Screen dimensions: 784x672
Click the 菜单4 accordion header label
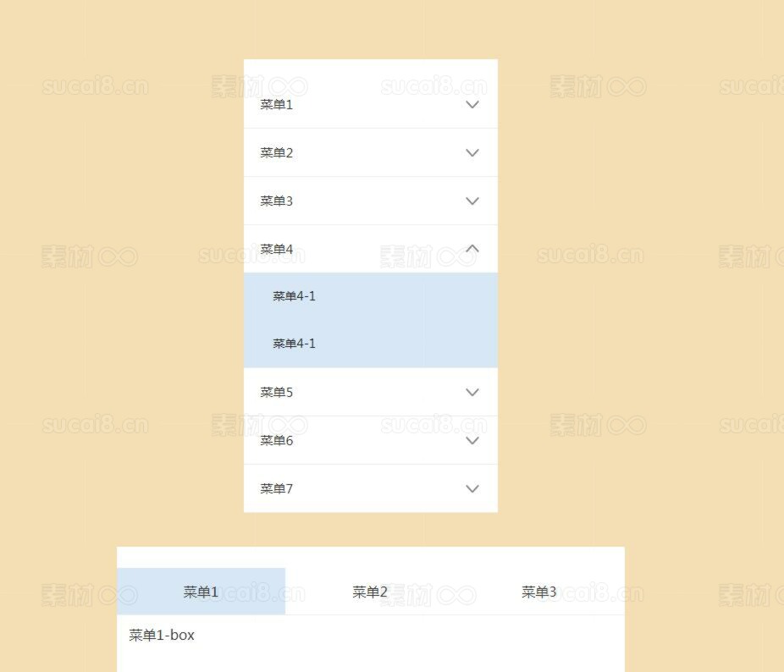[277, 250]
